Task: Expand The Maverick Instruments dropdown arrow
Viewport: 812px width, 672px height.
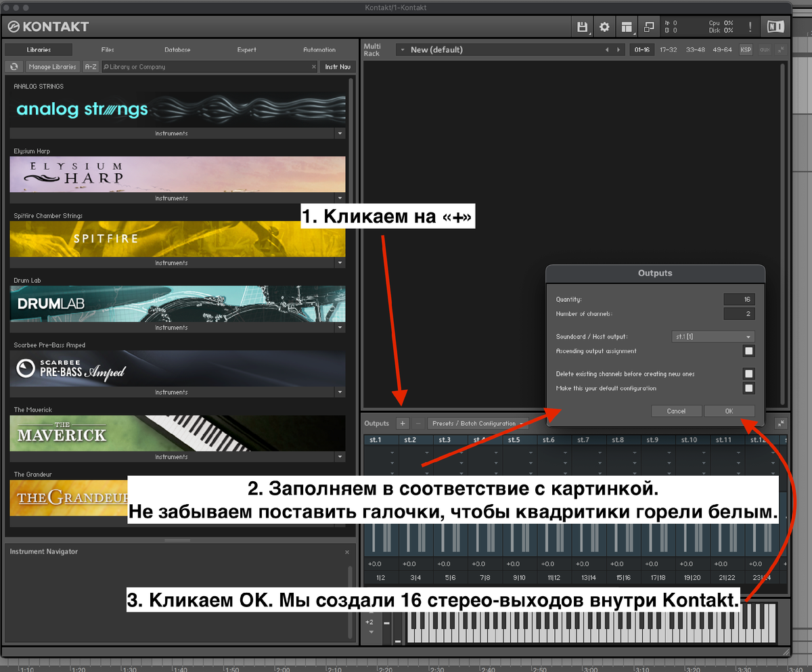Action: coord(340,457)
